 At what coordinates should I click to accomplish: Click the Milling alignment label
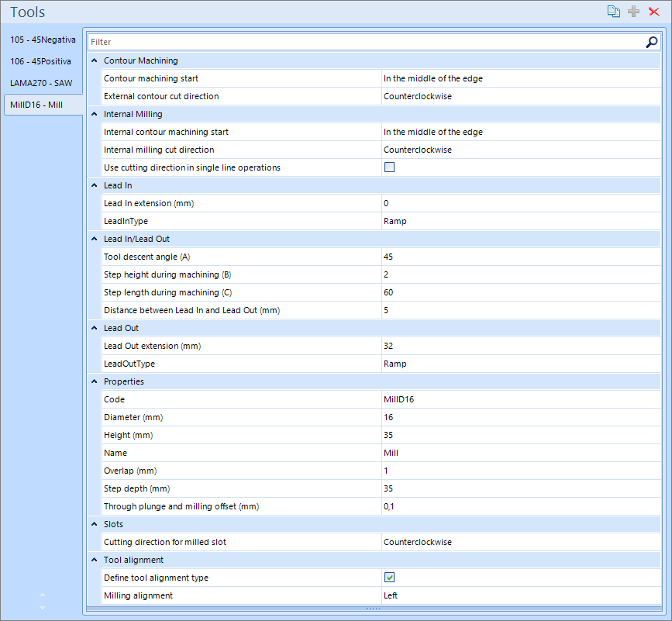click(138, 595)
